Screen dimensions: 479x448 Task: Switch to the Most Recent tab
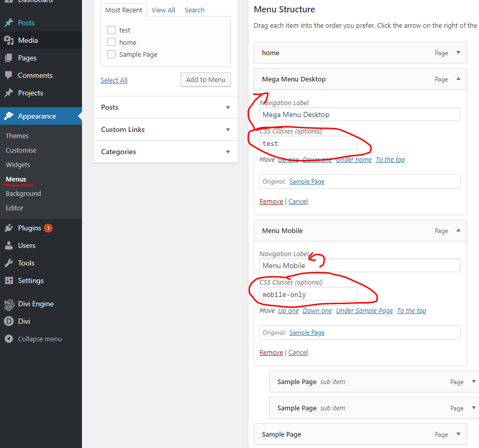pos(124,10)
